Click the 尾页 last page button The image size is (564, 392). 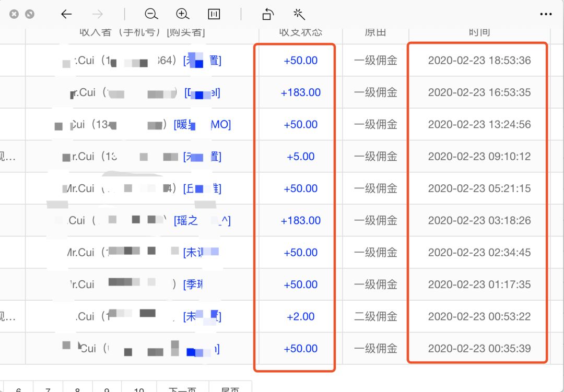click(x=230, y=389)
